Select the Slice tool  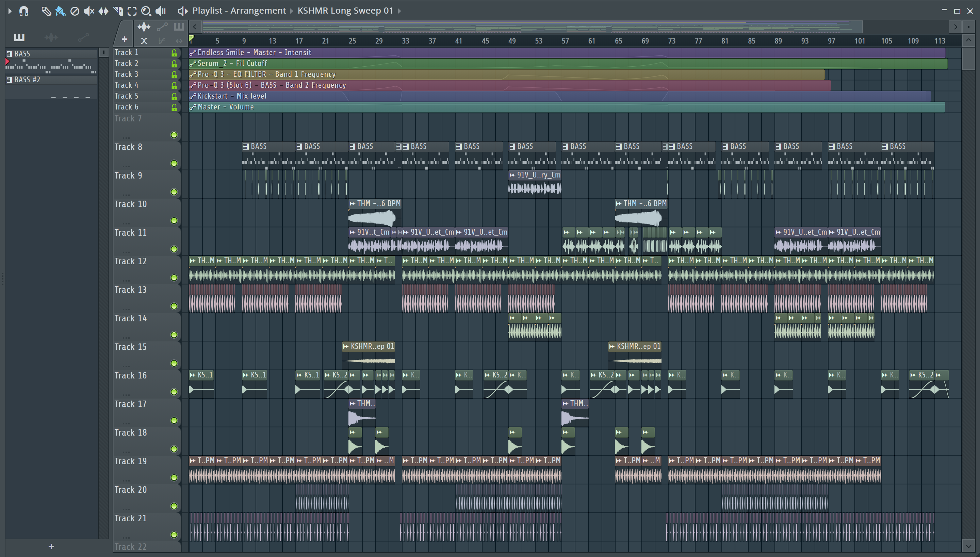(118, 11)
